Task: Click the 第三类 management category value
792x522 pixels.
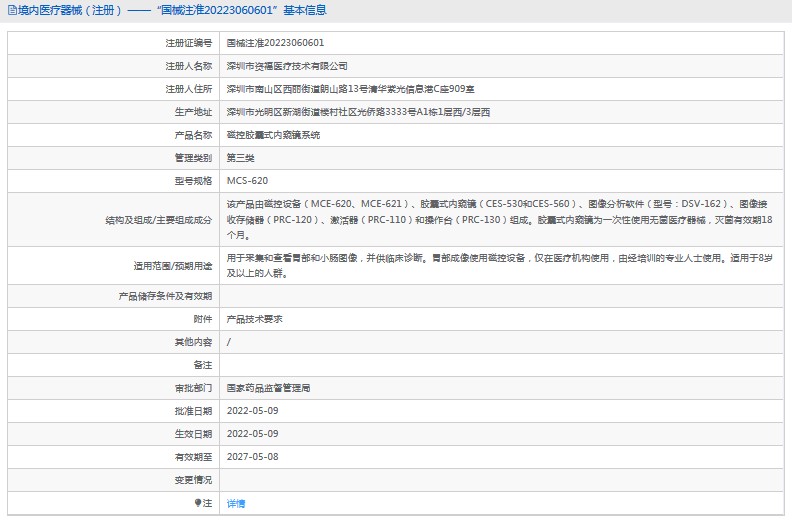Action: [241, 157]
